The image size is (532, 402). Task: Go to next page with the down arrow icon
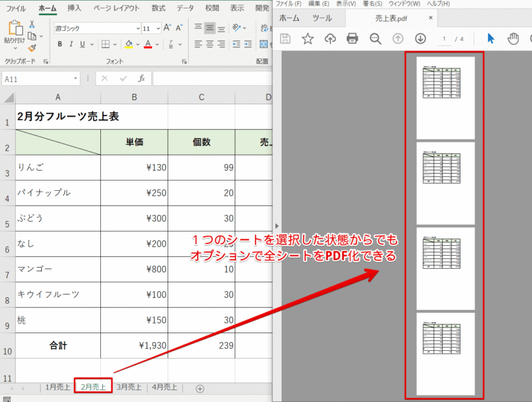420,38
